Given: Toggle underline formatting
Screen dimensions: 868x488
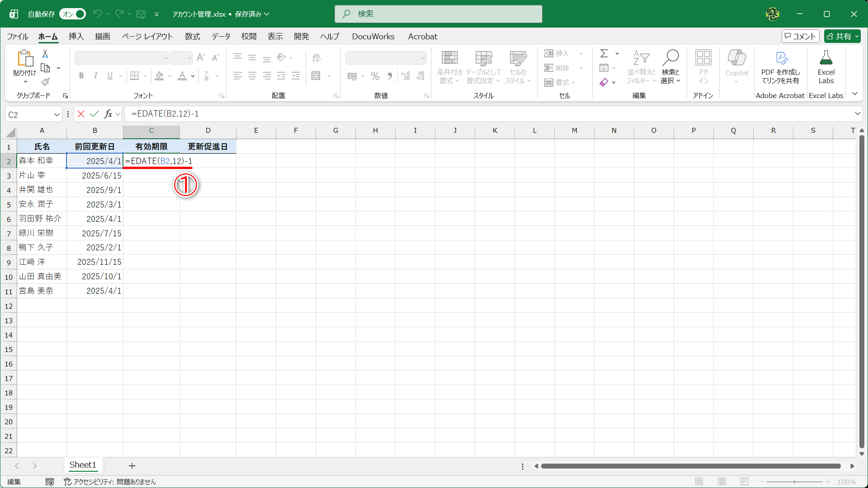Looking at the screenshot, I should tap(109, 75).
